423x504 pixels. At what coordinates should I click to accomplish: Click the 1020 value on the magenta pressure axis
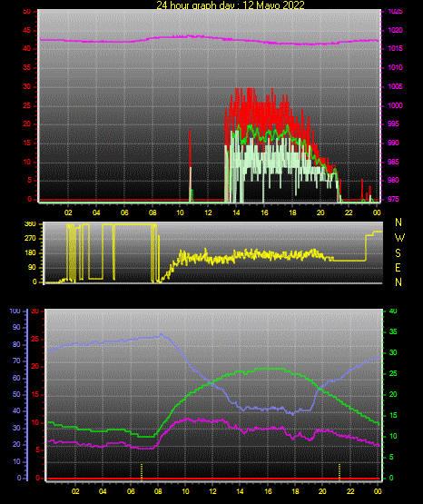[395, 30]
